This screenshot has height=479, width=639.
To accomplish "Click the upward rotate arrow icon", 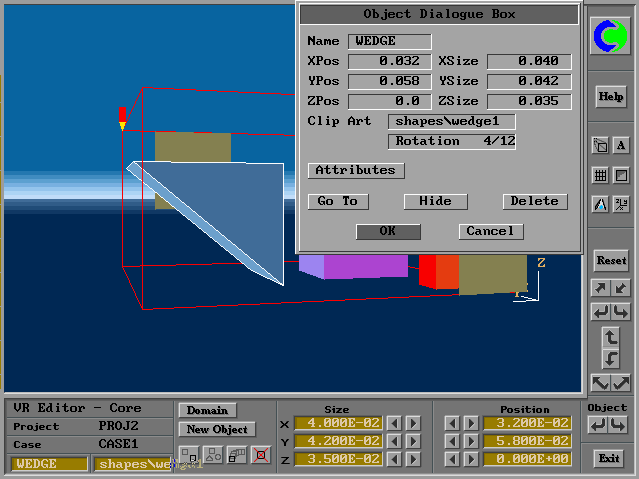I will click(x=611, y=337).
